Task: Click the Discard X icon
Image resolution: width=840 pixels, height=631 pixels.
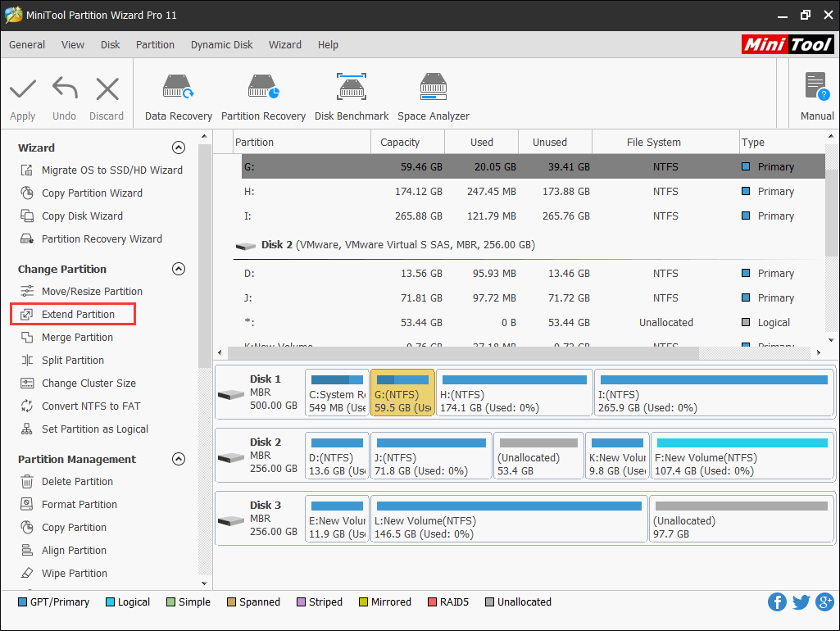Action: click(107, 89)
